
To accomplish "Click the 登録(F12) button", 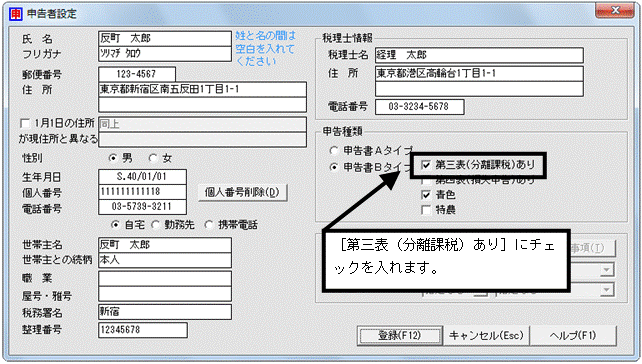I will 400,336.
